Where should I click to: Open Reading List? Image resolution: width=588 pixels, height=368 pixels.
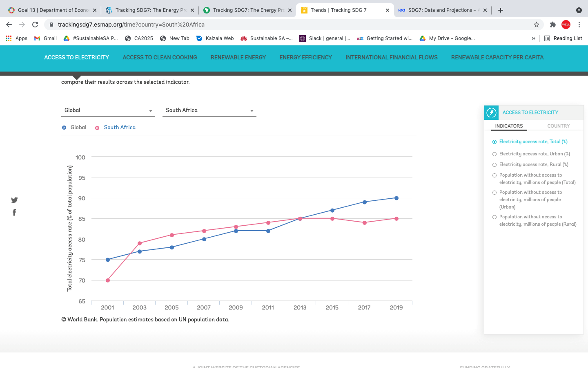click(563, 38)
